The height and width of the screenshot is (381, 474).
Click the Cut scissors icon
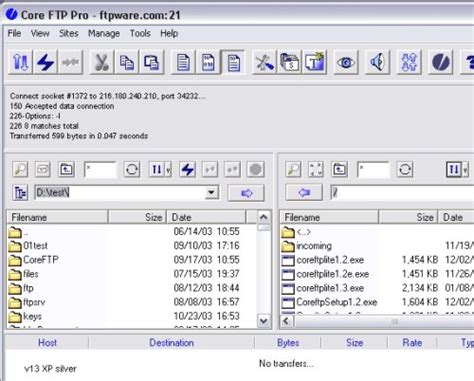[x=102, y=62]
